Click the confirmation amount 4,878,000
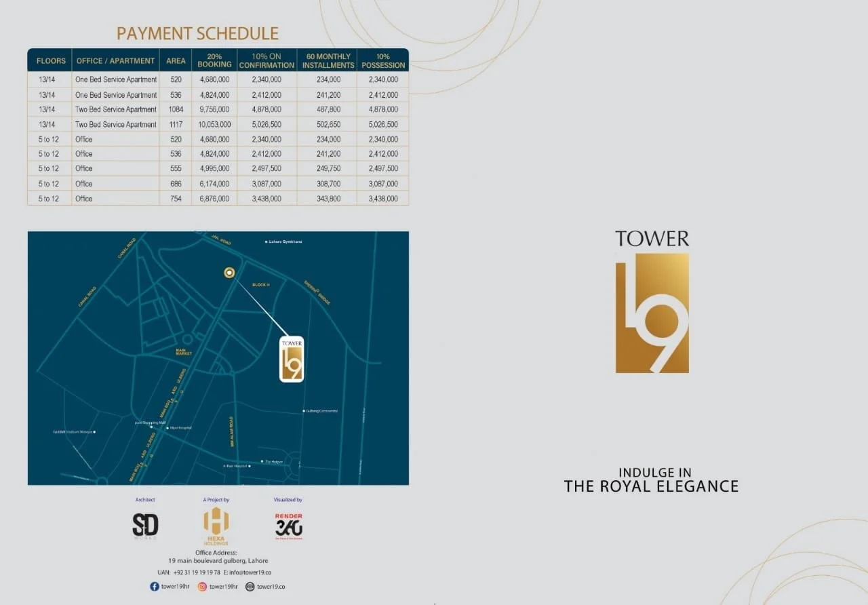The height and width of the screenshot is (605, 868). [266, 109]
